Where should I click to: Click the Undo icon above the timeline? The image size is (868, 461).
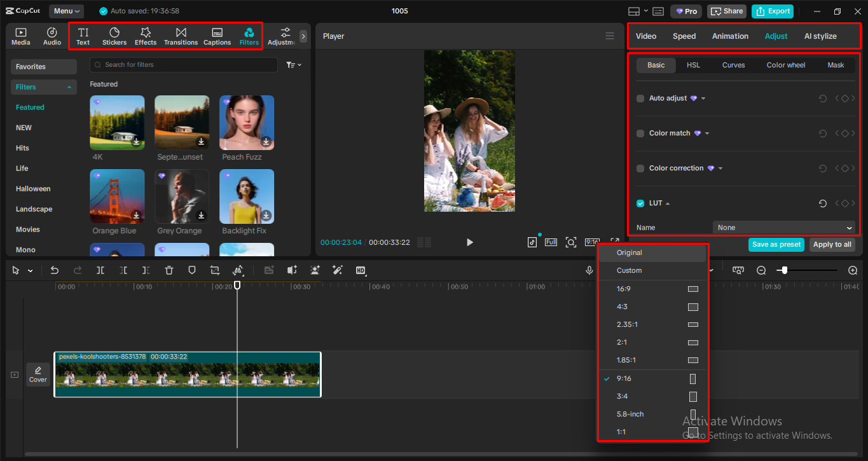point(54,270)
